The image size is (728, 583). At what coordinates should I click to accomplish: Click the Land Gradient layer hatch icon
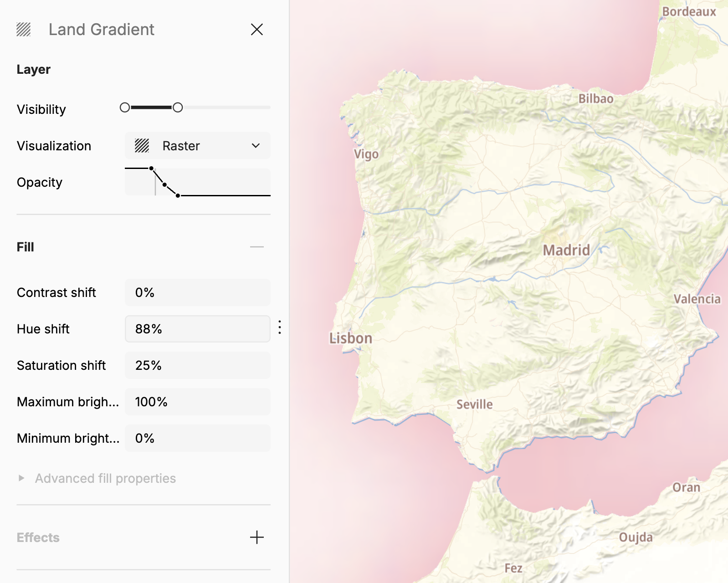(x=24, y=30)
